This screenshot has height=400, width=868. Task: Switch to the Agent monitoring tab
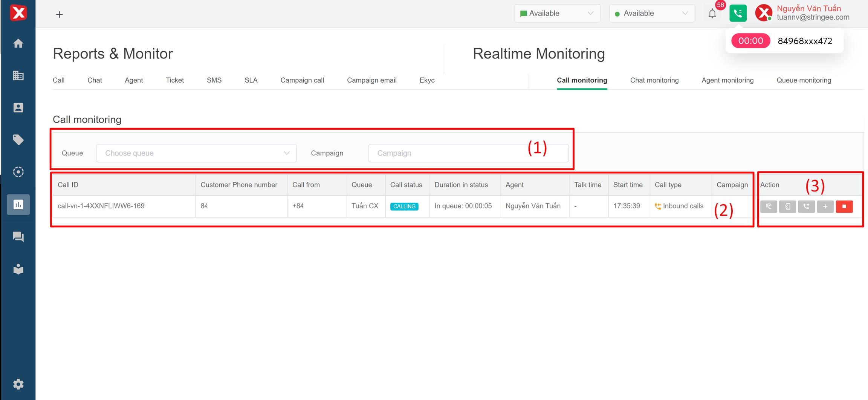(x=727, y=80)
